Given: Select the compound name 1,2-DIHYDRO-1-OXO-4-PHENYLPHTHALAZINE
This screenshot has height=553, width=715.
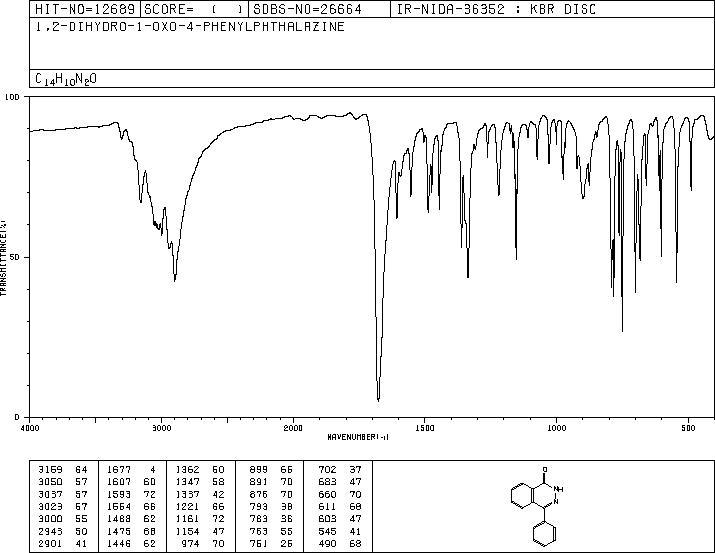Looking at the screenshot, I should coord(190,27).
